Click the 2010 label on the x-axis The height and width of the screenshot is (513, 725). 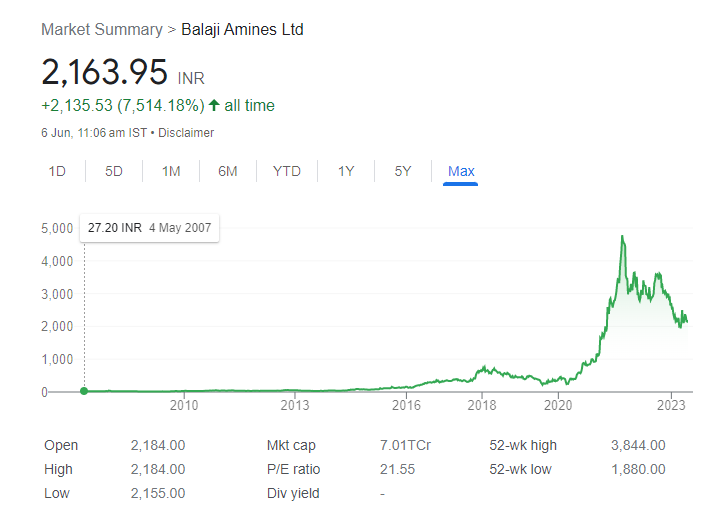point(183,405)
